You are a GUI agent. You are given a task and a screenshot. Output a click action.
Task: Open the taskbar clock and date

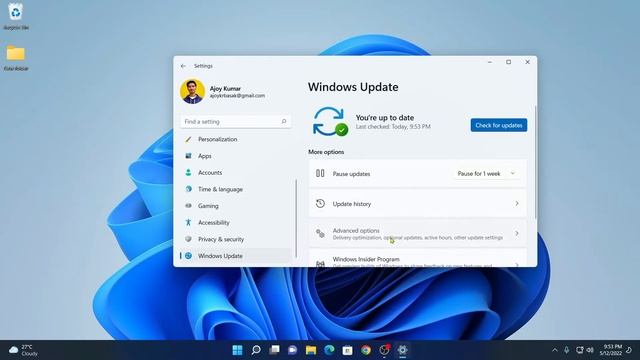click(x=611, y=350)
